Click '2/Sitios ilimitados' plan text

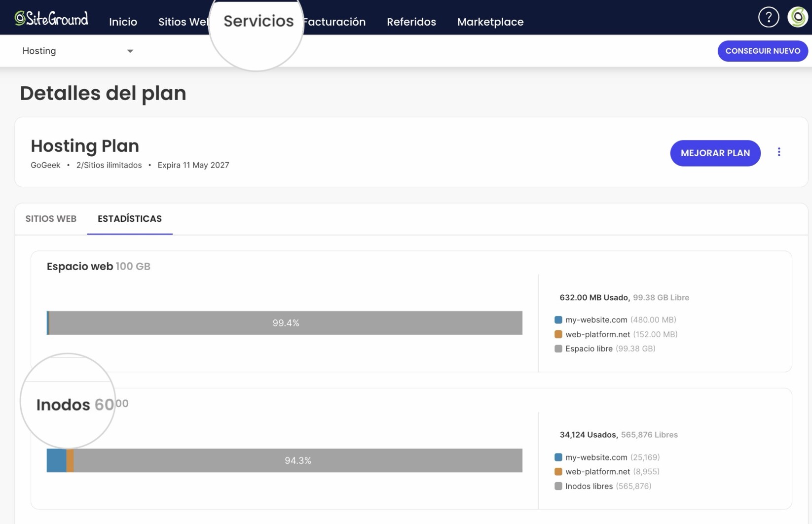109,165
